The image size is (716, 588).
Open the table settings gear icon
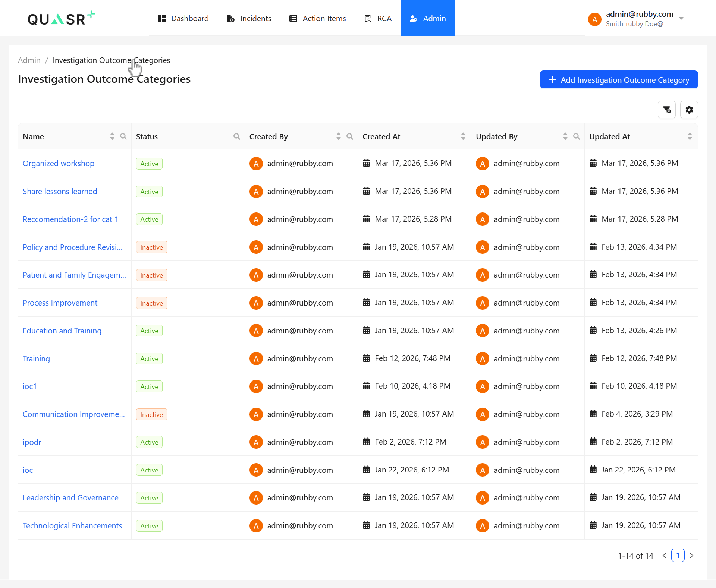click(x=689, y=110)
